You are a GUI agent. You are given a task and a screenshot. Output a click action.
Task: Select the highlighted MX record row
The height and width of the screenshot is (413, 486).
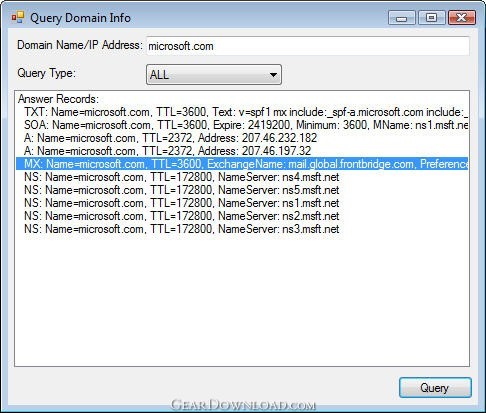pos(242,164)
